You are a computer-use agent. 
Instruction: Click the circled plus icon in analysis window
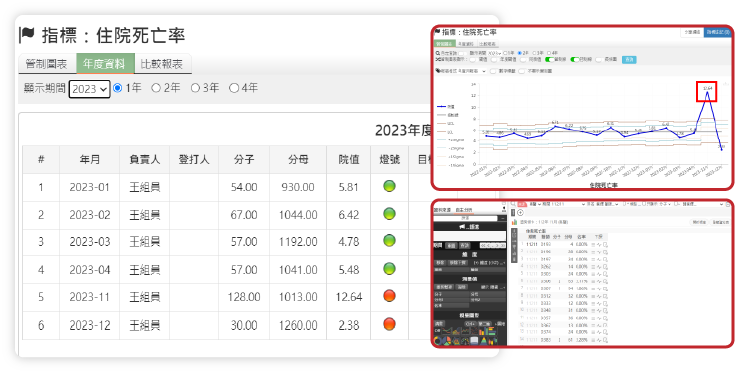pos(520,212)
